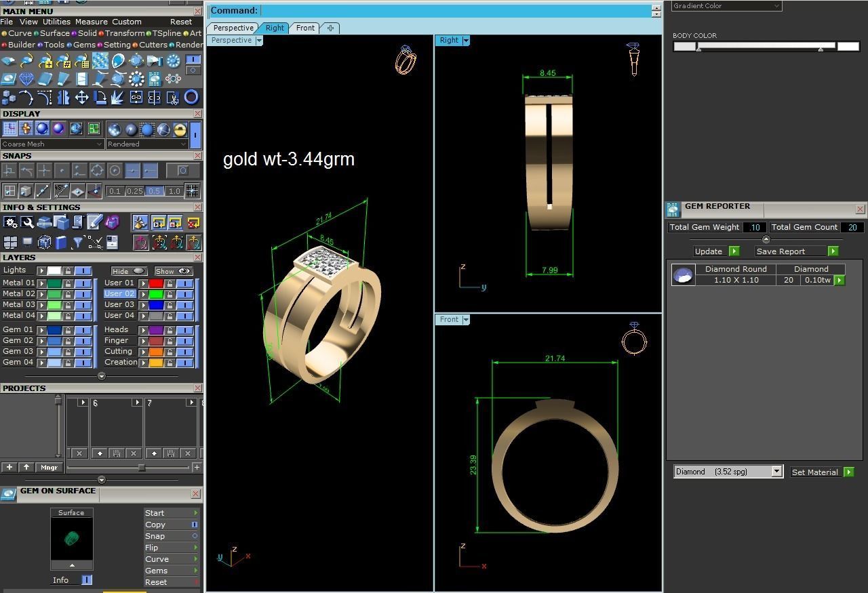Click the wrench options icon
868x593 pixels.
27,222
